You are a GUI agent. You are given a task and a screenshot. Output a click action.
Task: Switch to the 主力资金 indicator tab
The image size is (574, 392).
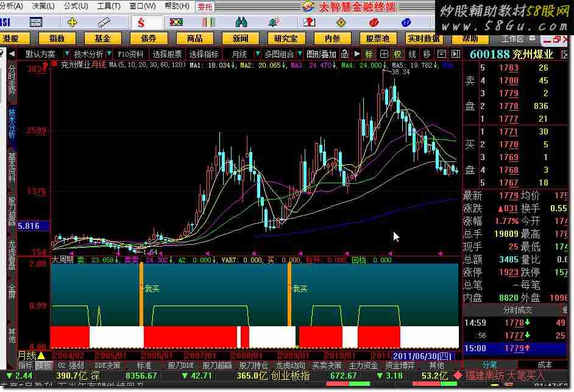tap(363, 365)
